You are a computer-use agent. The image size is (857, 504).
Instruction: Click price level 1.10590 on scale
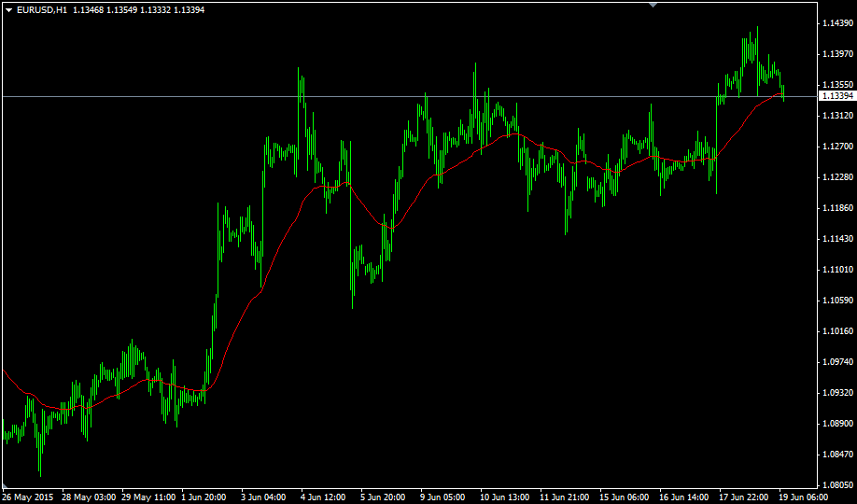point(838,301)
